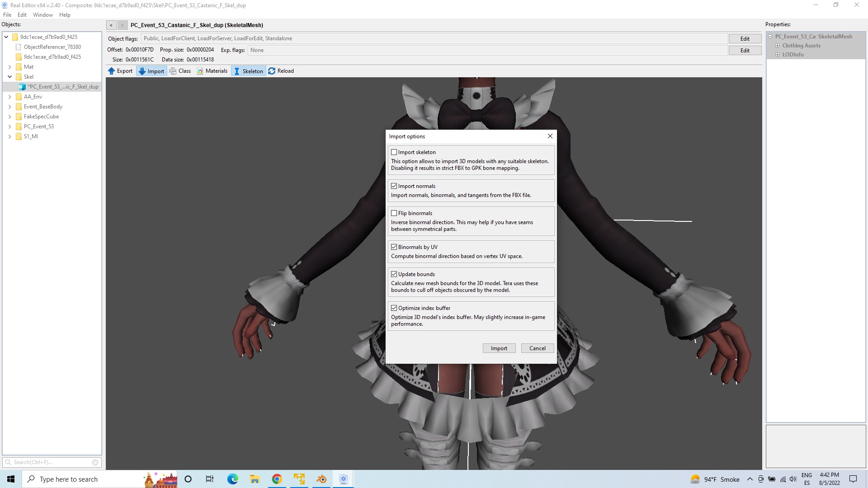Enable the Import skeleton checkbox
Image resolution: width=868 pixels, height=488 pixels.
(394, 152)
